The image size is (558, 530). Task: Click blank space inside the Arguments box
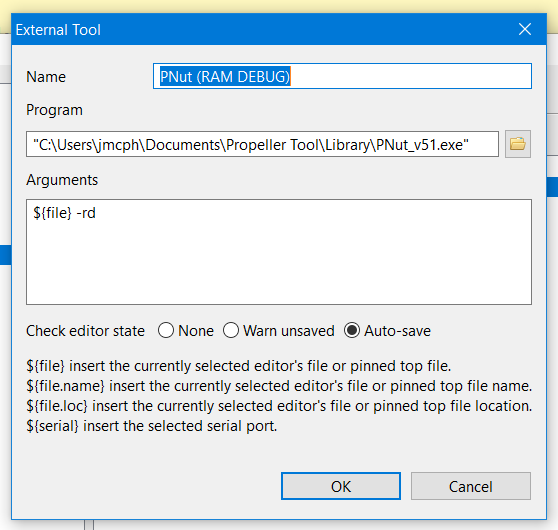[279, 263]
